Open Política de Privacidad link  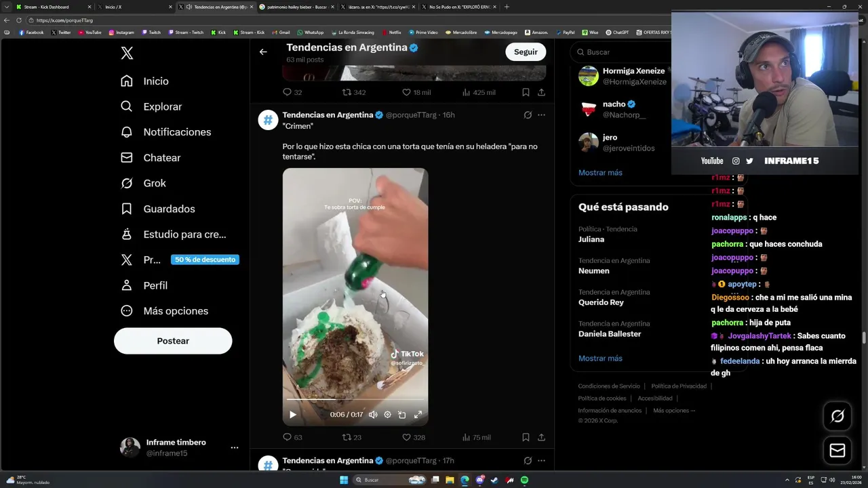(679, 386)
